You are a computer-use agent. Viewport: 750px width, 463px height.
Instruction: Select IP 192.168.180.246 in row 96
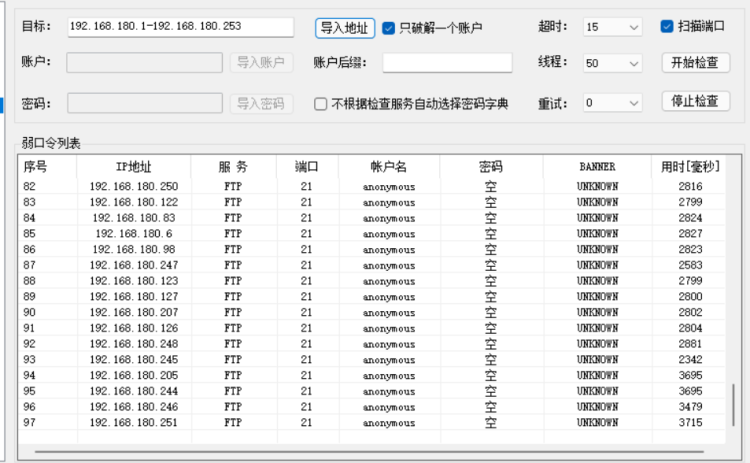pos(134,407)
